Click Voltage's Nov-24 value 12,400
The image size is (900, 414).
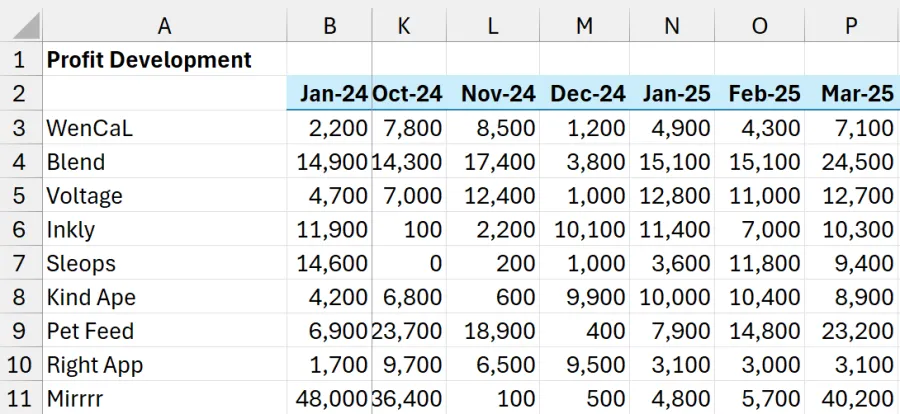click(x=493, y=195)
